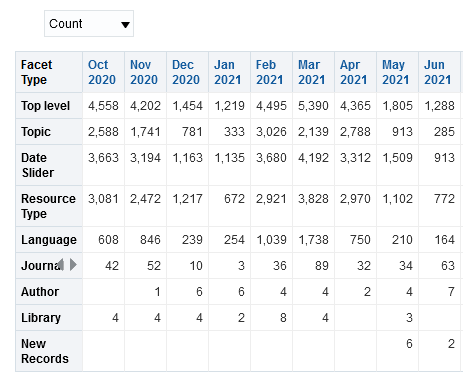The image size is (463, 387).
Task: Click the Author value 1 under Nov 2020
Action: click(x=157, y=292)
